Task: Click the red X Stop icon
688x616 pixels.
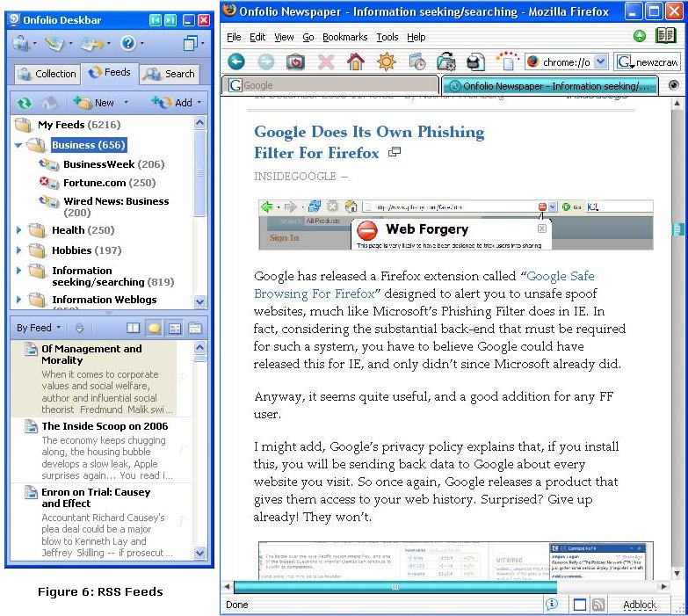Action: click(326, 62)
